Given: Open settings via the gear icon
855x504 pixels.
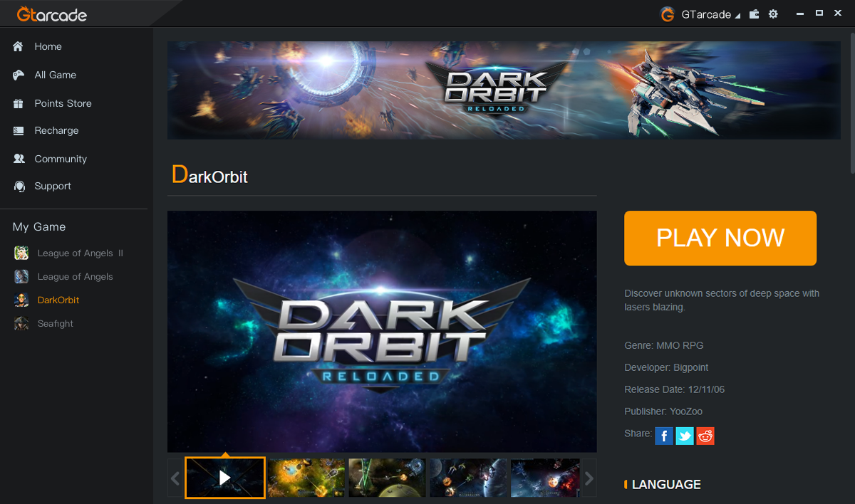Looking at the screenshot, I should tap(773, 14).
